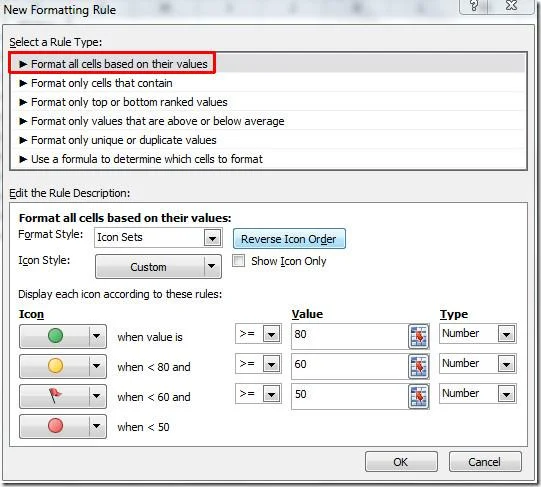Open Type dropdown for the 50 row

(478, 393)
